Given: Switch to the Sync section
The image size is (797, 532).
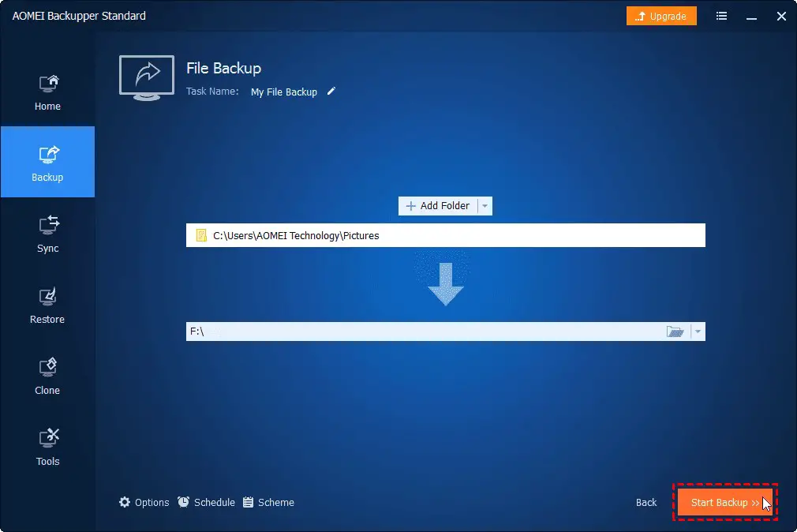Looking at the screenshot, I should [x=47, y=234].
